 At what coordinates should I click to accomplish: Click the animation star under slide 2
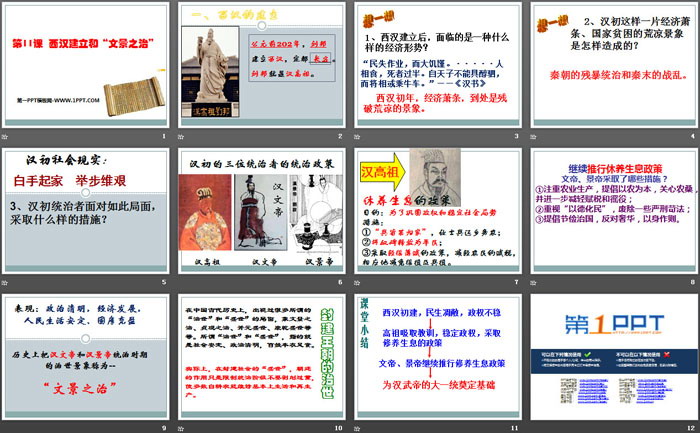click(x=181, y=137)
